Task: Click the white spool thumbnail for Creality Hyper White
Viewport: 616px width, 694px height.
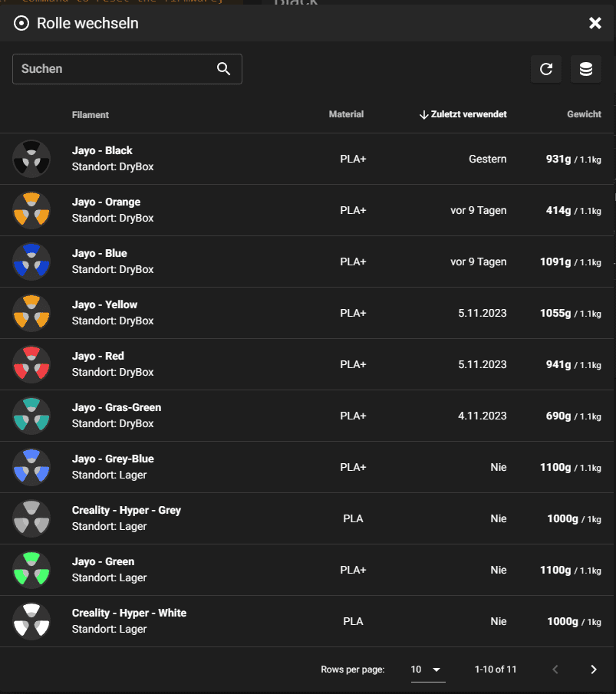Action: click(31, 620)
